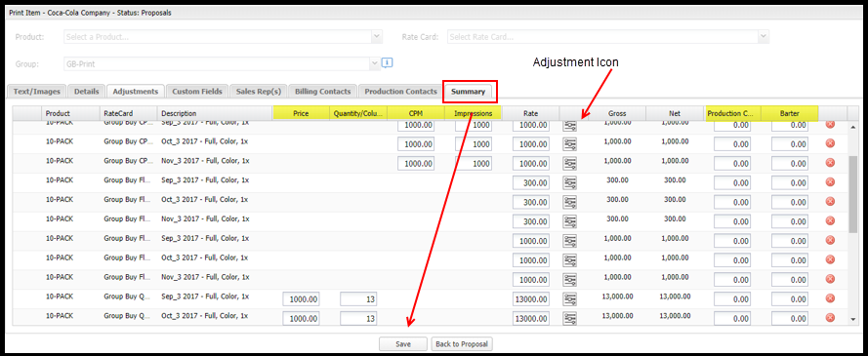
Task: Click the Quantity/Colu... column header
Action: tap(358, 113)
